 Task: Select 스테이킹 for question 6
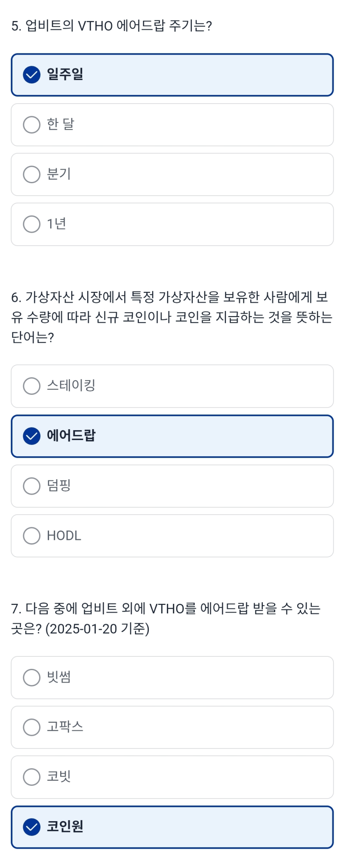pyautogui.click(x=172, y=386)
